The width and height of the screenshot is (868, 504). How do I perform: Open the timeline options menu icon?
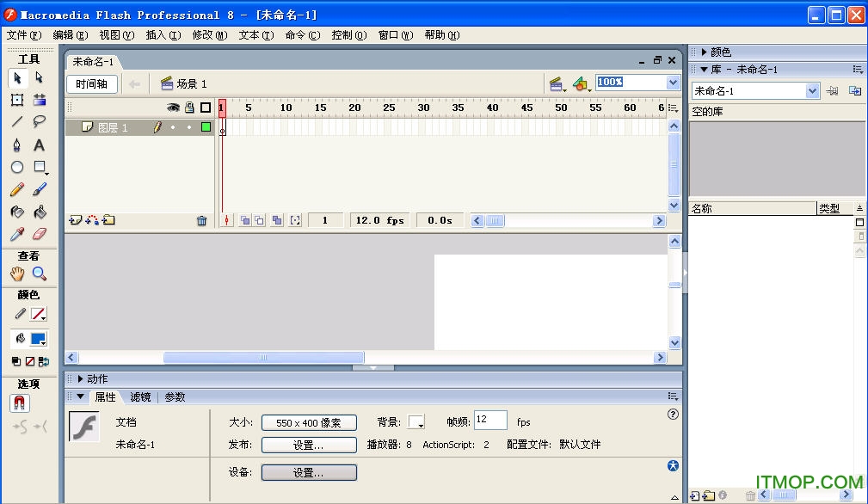coord(673,108)
